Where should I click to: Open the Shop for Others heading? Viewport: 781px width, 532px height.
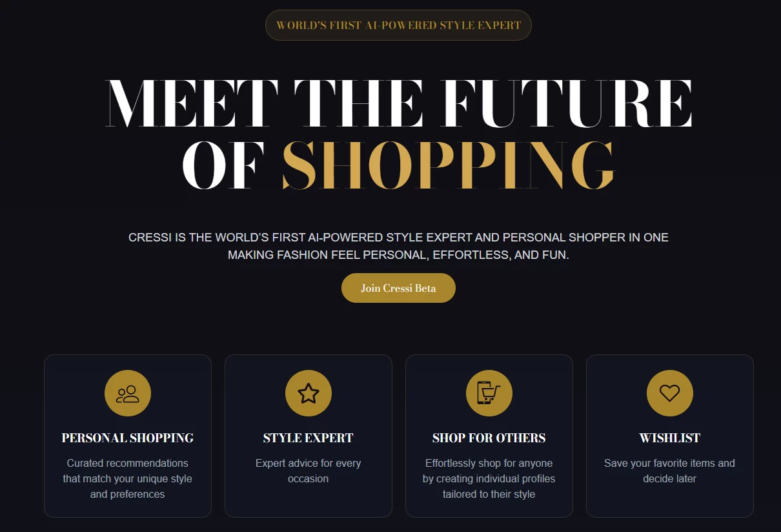(489, 438)
